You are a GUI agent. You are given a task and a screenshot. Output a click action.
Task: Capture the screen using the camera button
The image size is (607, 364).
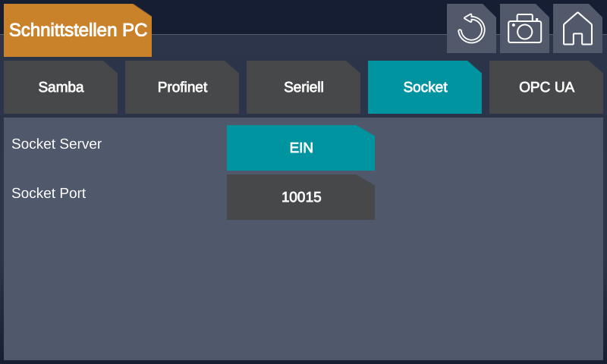524,29
